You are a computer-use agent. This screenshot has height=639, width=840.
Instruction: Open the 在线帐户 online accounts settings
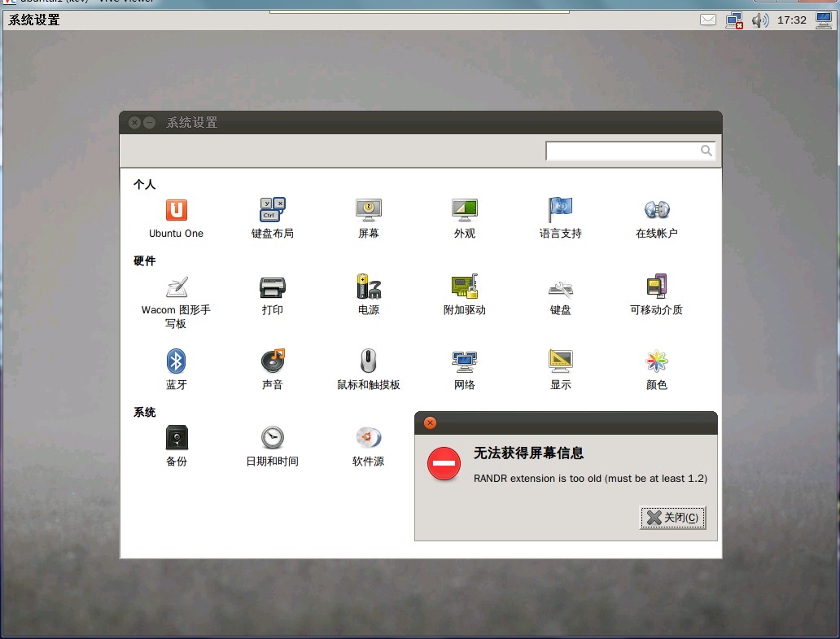click(657, 218)
